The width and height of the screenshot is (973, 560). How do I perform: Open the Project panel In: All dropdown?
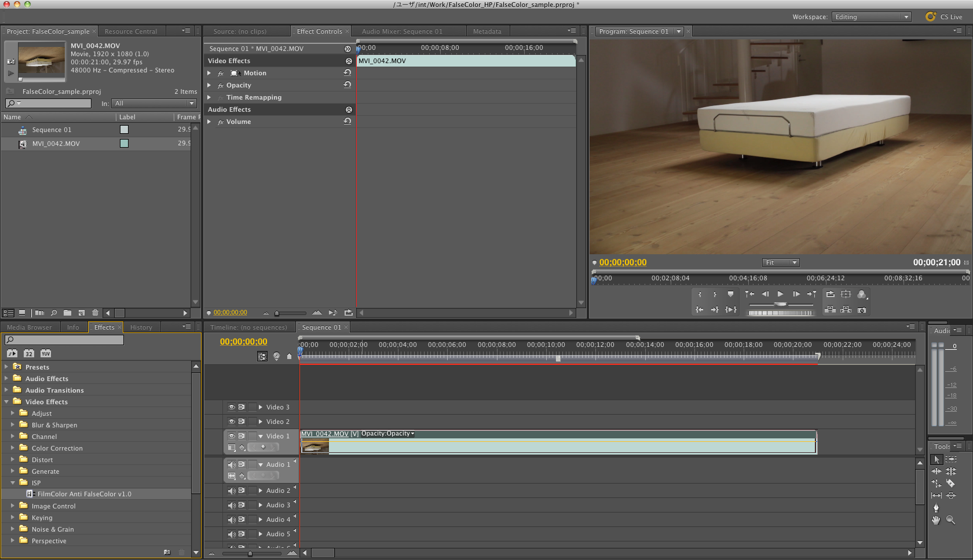coord(154,103)
